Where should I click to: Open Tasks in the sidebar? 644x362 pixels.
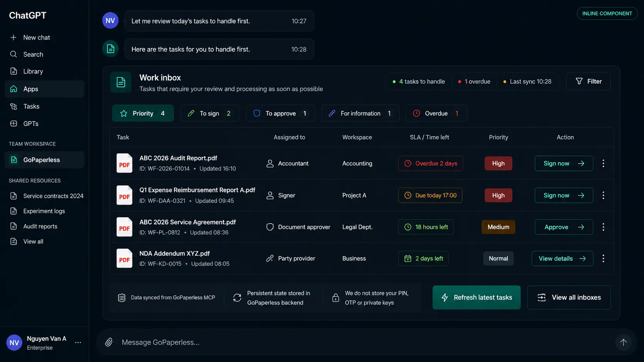[x=44, y=106]
